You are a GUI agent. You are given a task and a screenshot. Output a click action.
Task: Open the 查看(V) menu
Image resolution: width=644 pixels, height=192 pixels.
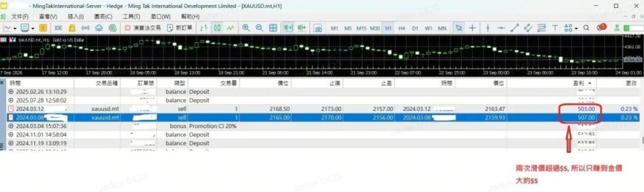point(48,17)
